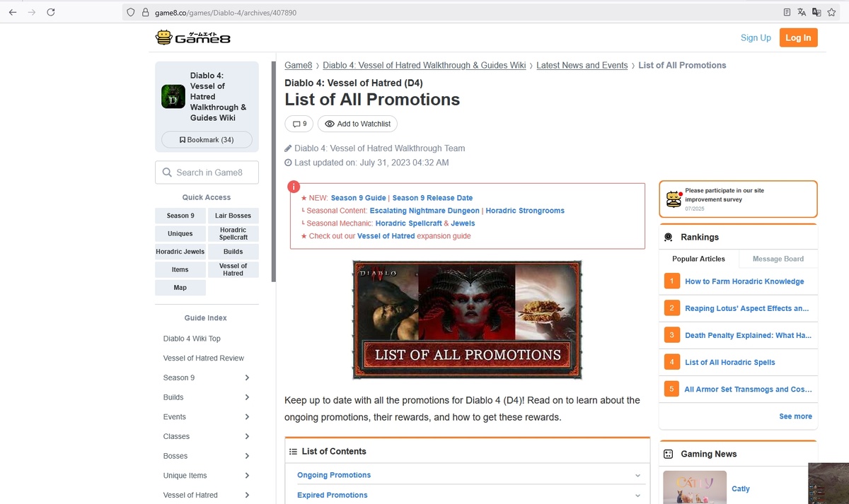Add to Watchlist via eye button
Screen dimensions: 849x504
(357, 124)
